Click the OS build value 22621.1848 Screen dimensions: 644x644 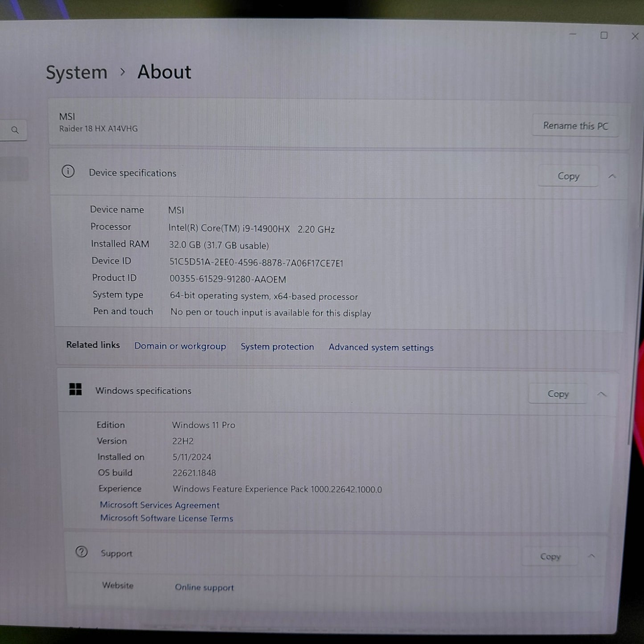194,473
